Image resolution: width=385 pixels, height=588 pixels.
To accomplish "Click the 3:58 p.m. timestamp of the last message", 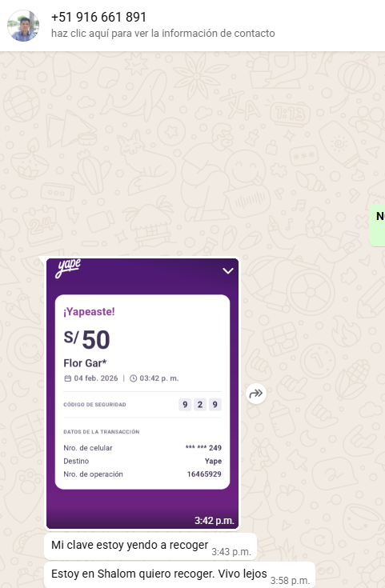I will (x=290, y=581).
